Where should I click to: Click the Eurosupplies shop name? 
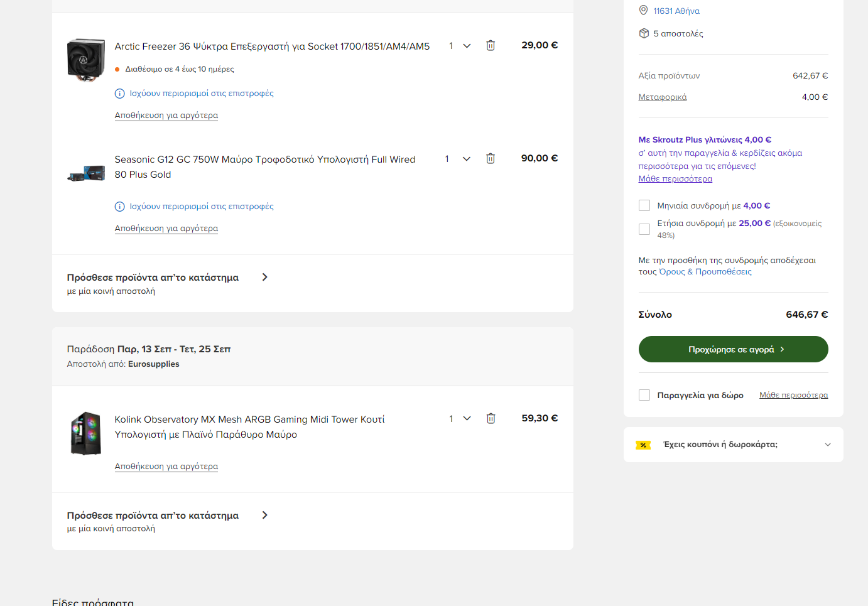pyautogui.click(x=154, y=364)
